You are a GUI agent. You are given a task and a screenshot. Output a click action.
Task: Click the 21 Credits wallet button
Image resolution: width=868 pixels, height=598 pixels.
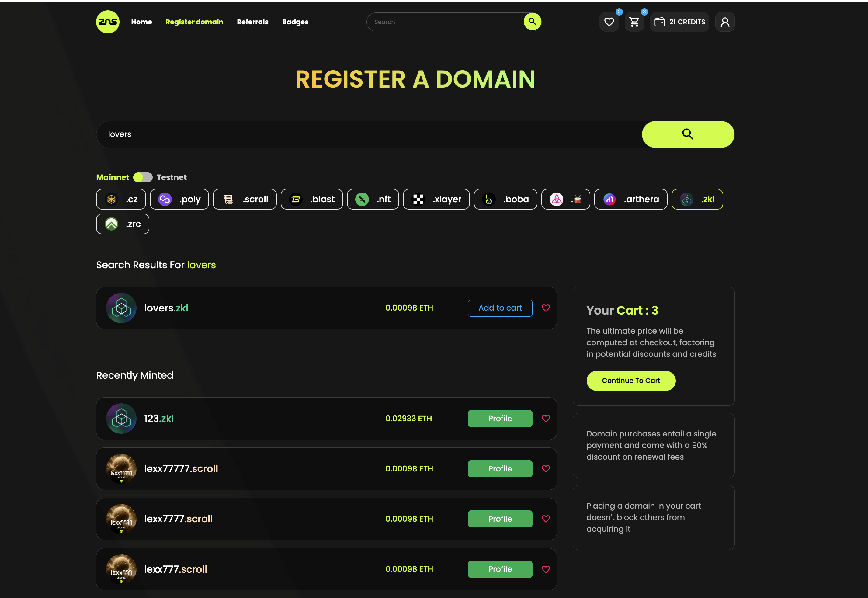679,22
